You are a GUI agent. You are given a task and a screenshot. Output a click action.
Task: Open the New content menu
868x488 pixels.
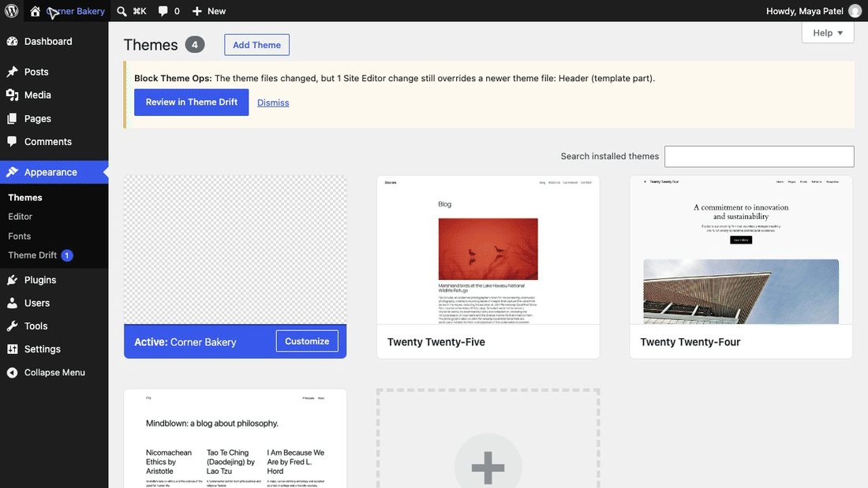pyautogui.click(x=208, y=11)
